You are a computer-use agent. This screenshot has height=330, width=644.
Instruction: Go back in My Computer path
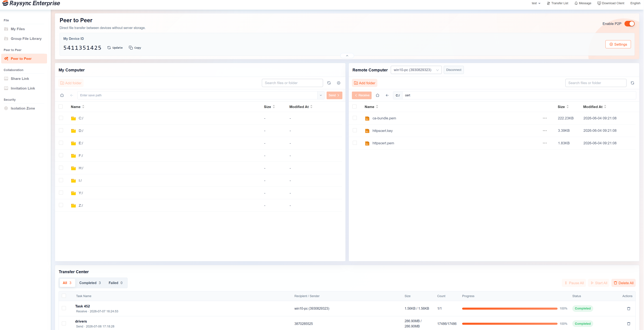coord(72,95)
